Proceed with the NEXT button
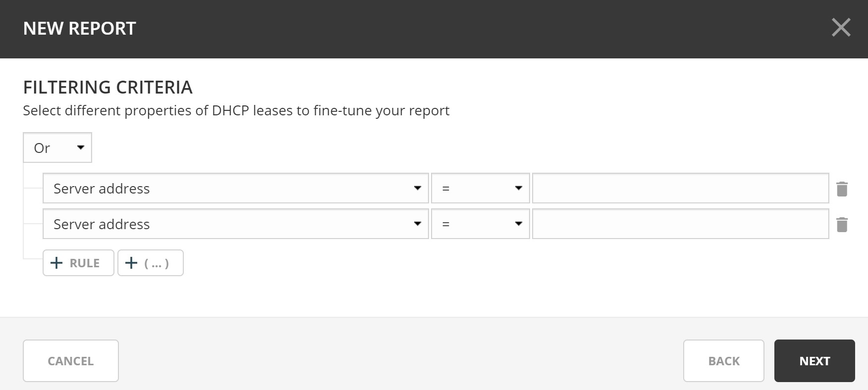 814,361
